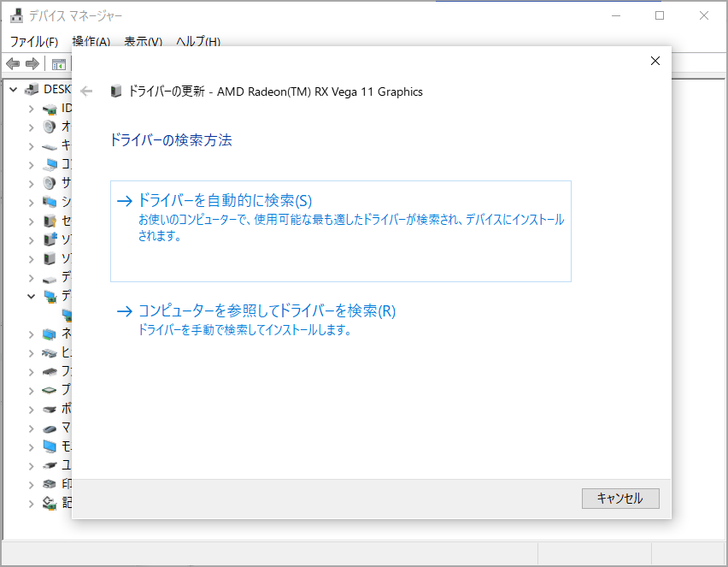Viewport: 728px width, 567px height.
Task: Click the console tree toggle icon in toolbar
Action: [x=58, y=63]
